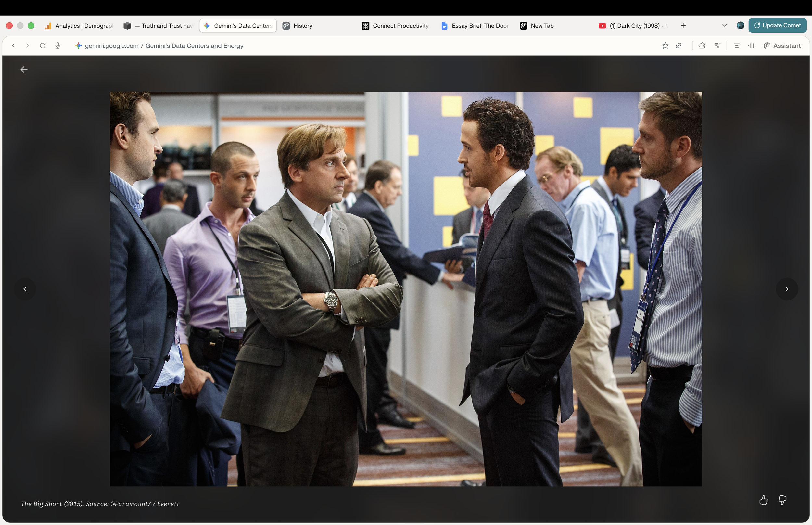
Task: Reload the Gemini page
Action: (x=43, y=46)
